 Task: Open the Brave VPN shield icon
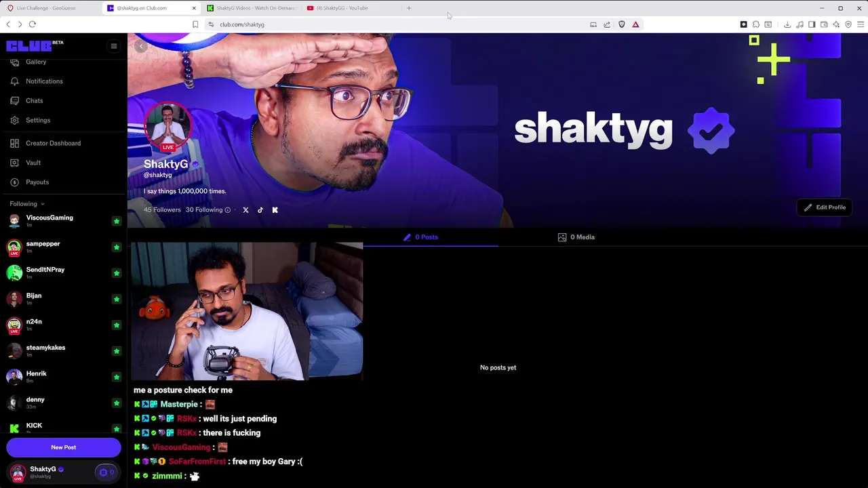[x=848, y=24]
